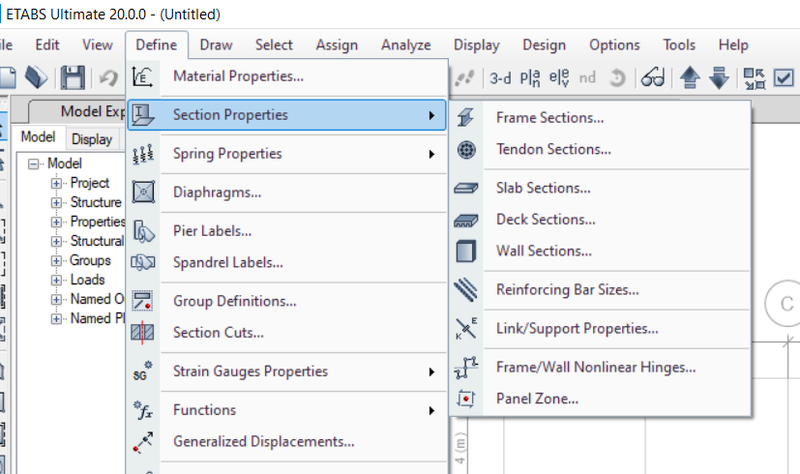The height and width of the screenshot is (474, 800).
Task: Click the Save model floppy disk icon
Action: 72,78
